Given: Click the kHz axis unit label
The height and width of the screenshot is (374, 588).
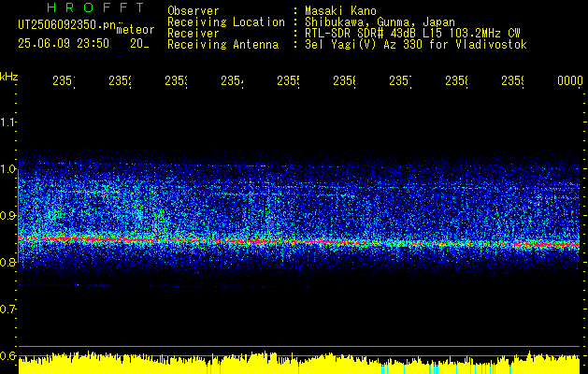Looking at the screenshot, I should click(8, 77).
